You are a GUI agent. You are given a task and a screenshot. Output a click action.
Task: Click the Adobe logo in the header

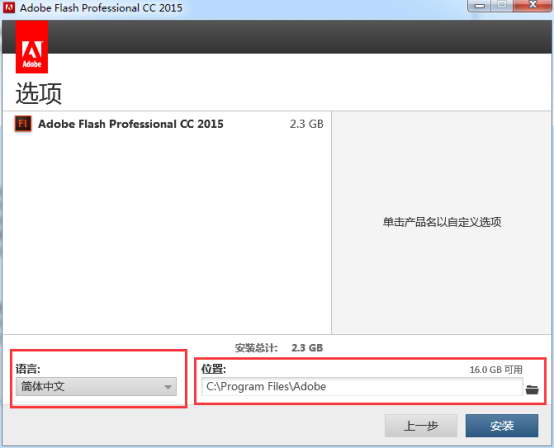[32, 47]
